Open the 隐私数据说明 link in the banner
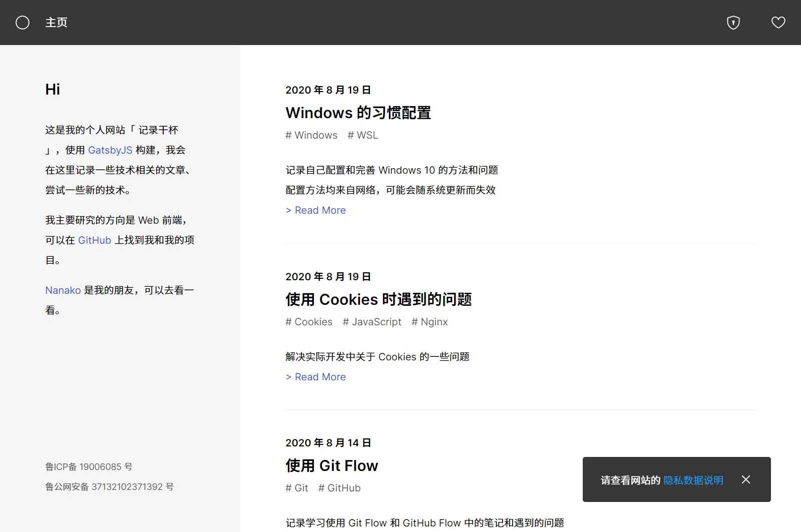This screenshot has height=532, width=801. click(x=693, y=480)
